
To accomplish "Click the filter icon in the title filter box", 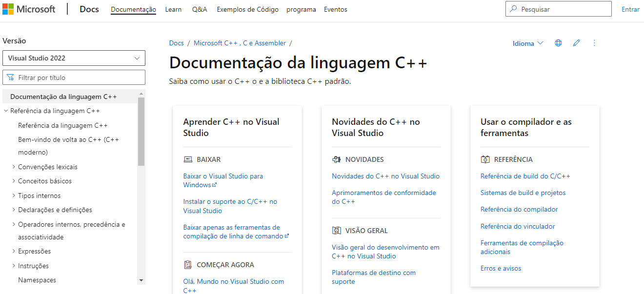I will click(x=10, y=77).
